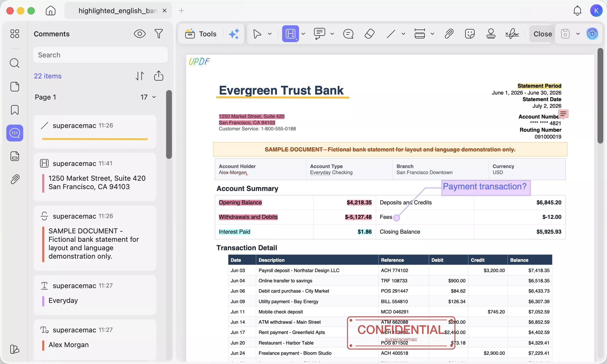Screen dimensions: 607x364
Task: Click the document vertical scrollbar
Action: 600,96
